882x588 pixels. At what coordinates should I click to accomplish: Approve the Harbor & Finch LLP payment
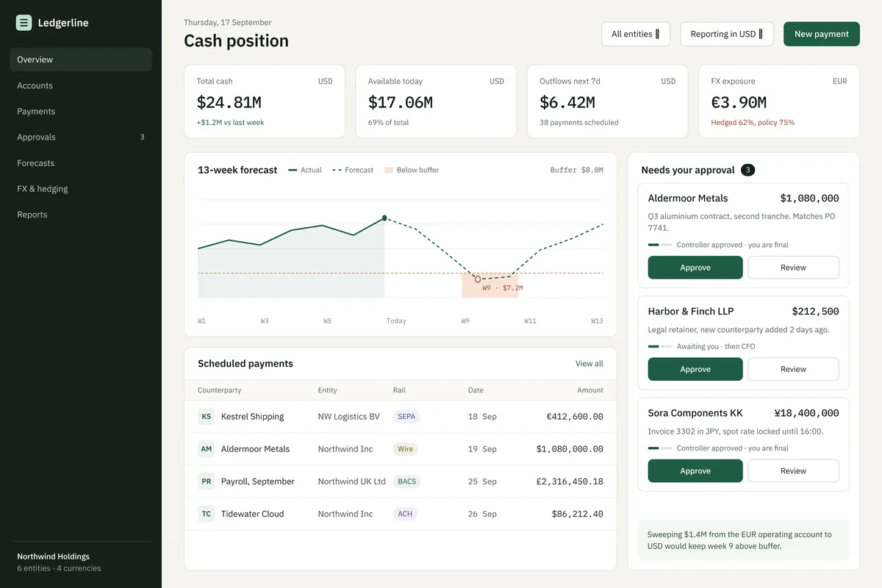(x=695, y=369)
